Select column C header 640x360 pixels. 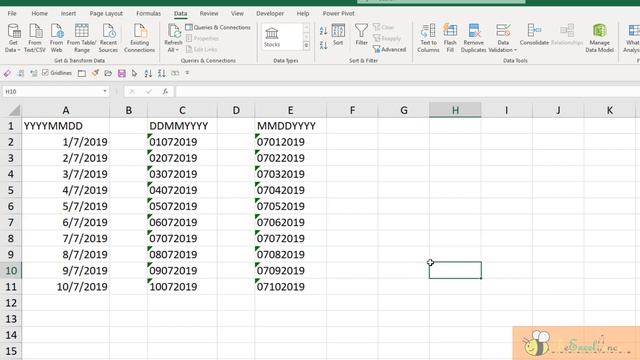182,110
